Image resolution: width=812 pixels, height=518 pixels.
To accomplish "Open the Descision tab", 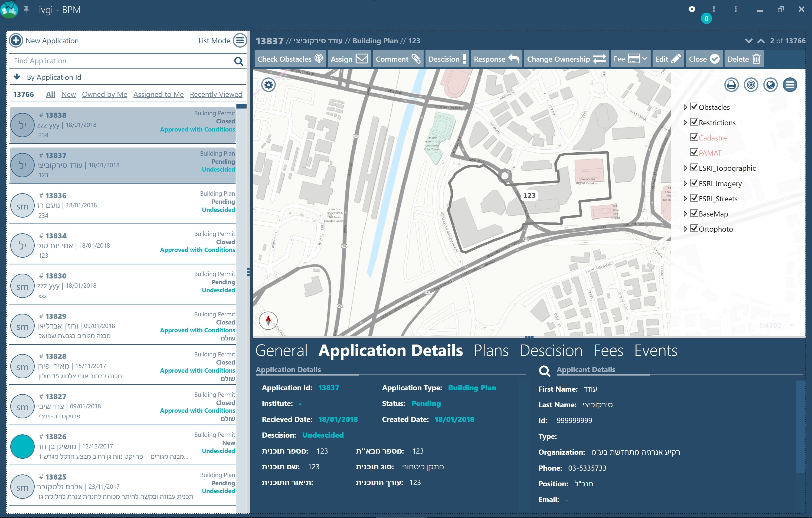I will (551, 351).
